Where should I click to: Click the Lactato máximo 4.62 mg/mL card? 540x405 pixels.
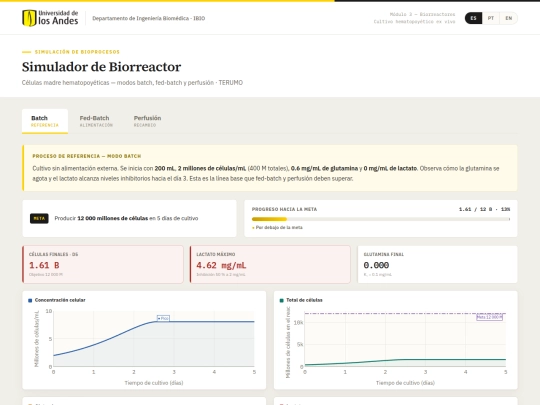click(x=270, y=264)
